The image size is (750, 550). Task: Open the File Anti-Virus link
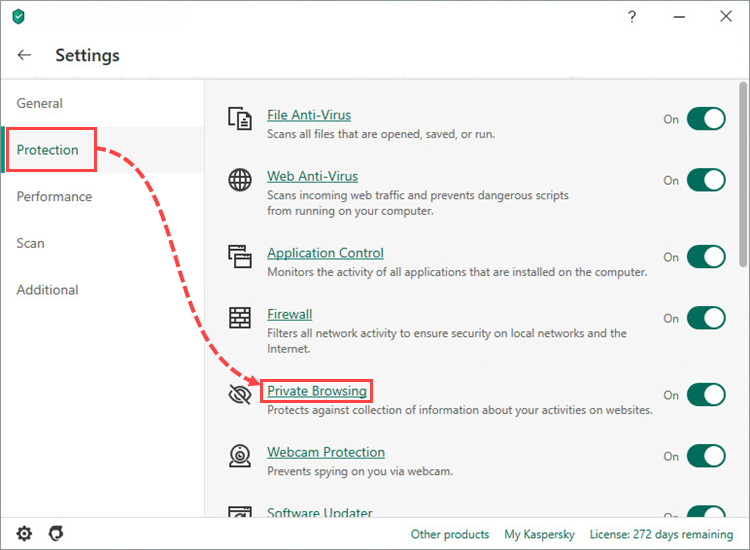click(309, 115)
